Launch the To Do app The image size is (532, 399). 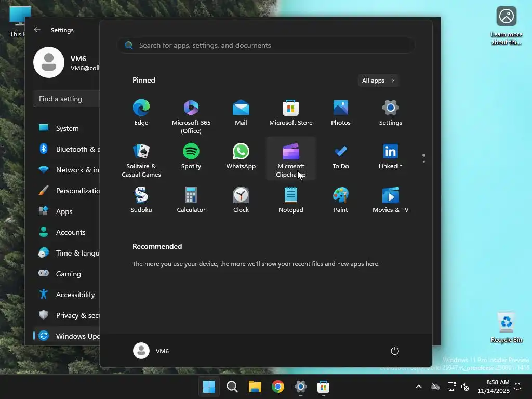(341, 156)
